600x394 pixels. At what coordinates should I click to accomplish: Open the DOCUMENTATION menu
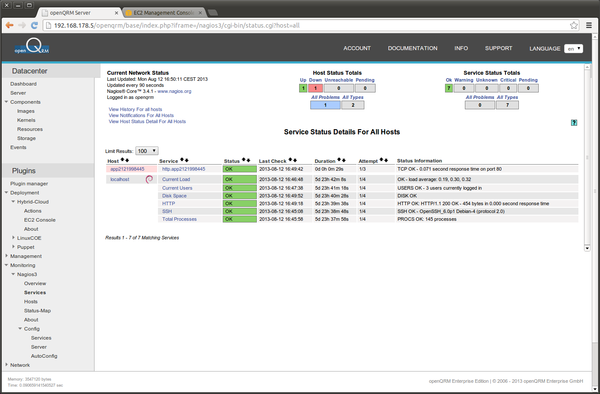click(x=412, y=48)
